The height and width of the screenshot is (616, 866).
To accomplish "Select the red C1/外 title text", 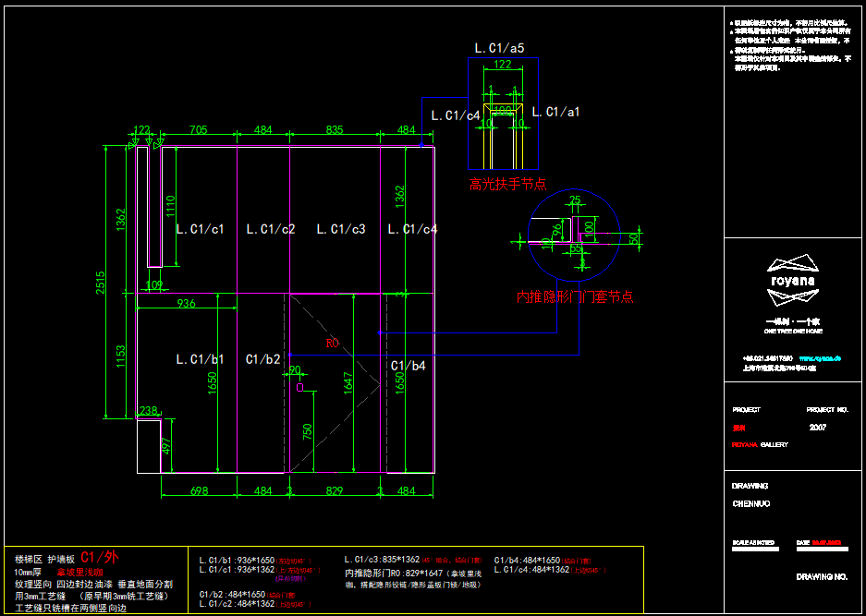I will 99,557.
